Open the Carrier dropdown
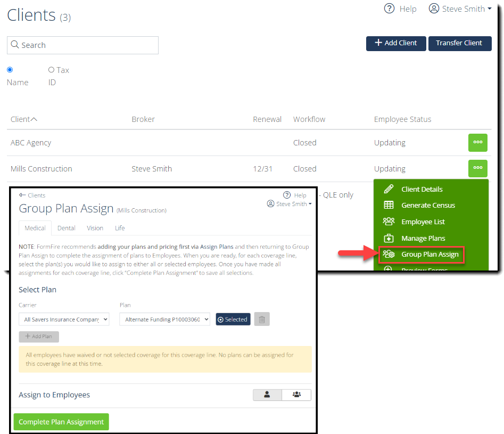 [64, 319]
